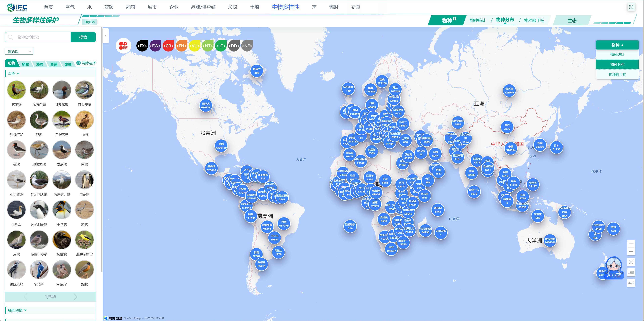Toggle the 卫星 satellite layer
Screen dimensions: 644x321
(631, 273)
